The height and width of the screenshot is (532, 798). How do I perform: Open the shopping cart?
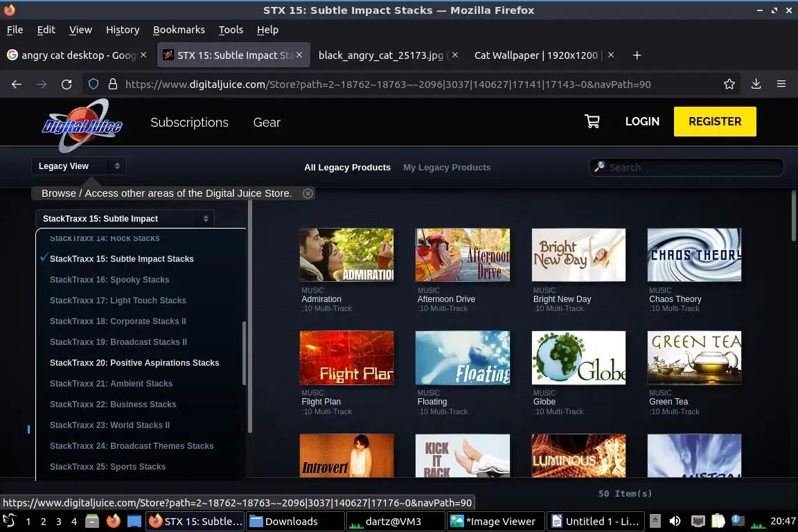pos(592,121)
